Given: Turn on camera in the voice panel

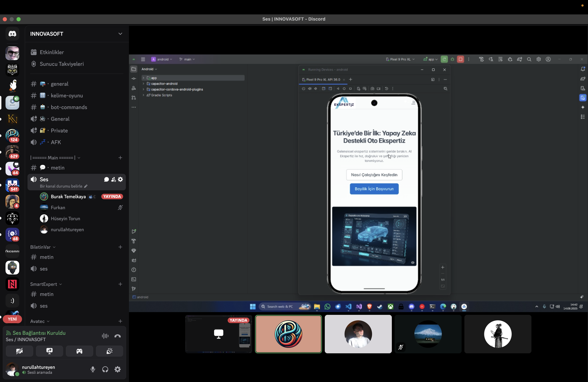Looking at the screenshot, I should pyautogui.click(x=20, y=351).
